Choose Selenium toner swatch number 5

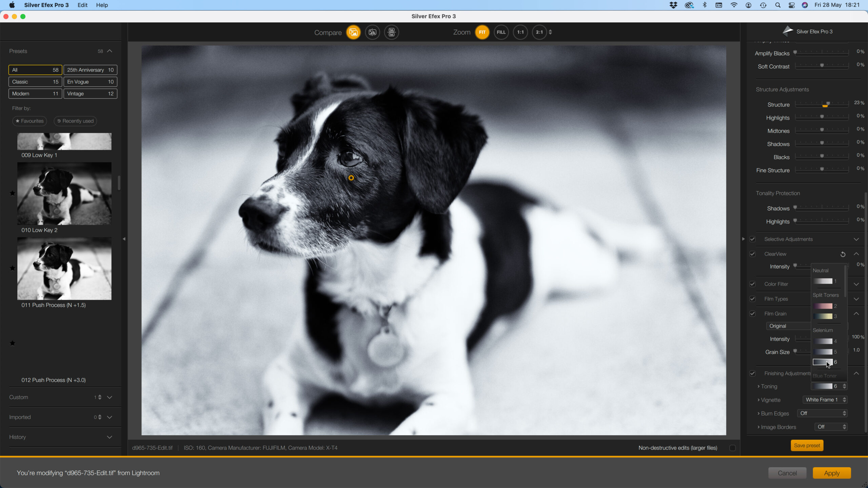pyautogui.click(x=823, y=352)
